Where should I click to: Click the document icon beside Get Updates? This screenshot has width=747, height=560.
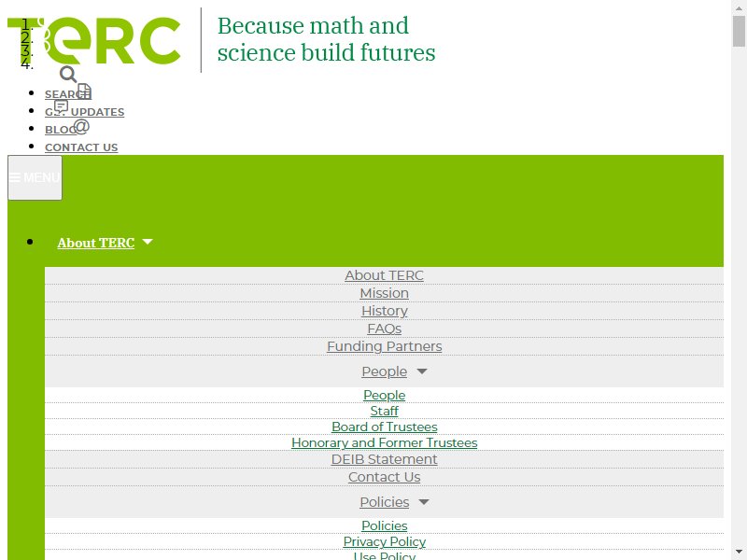84,91
